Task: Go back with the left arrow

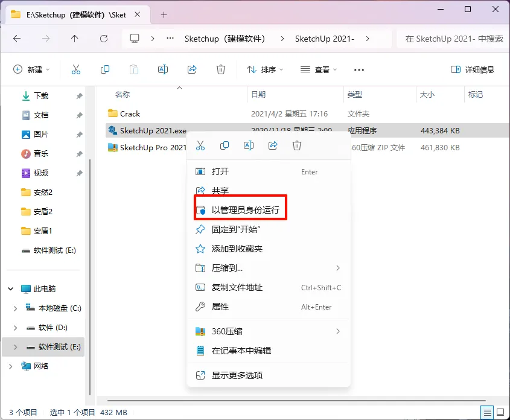Action: coord(17,39)
